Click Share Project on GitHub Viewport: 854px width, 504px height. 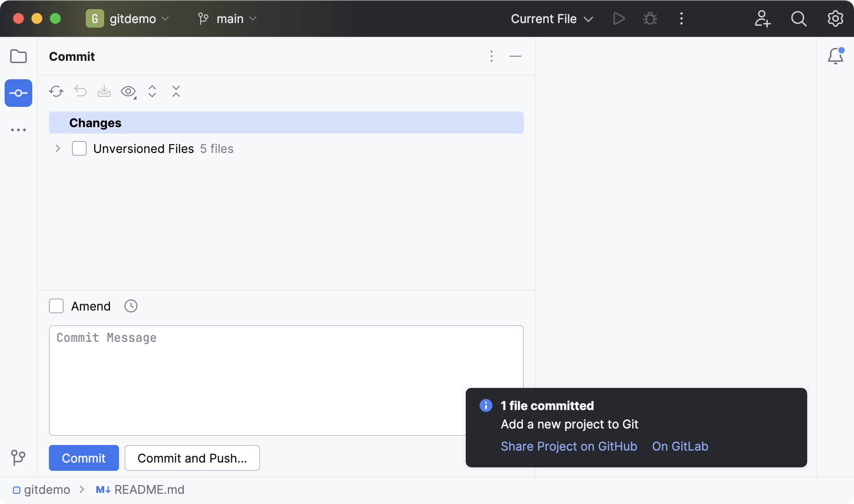tap(569, 446)
